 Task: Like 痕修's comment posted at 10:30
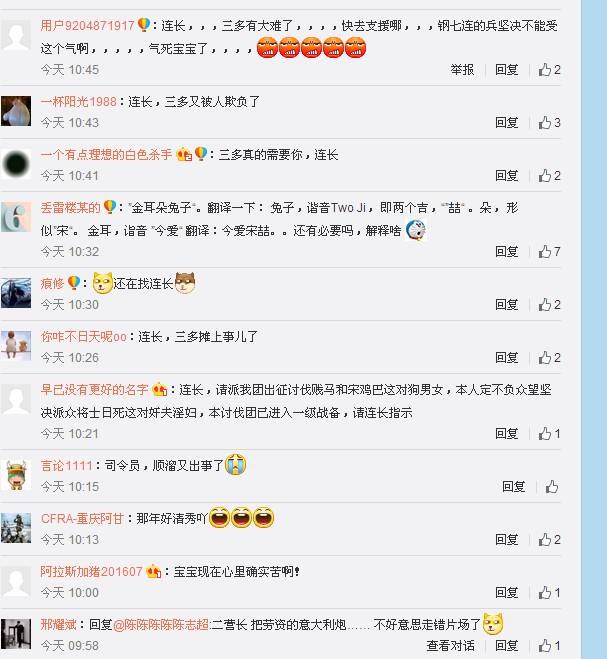[x=549, y=304]
